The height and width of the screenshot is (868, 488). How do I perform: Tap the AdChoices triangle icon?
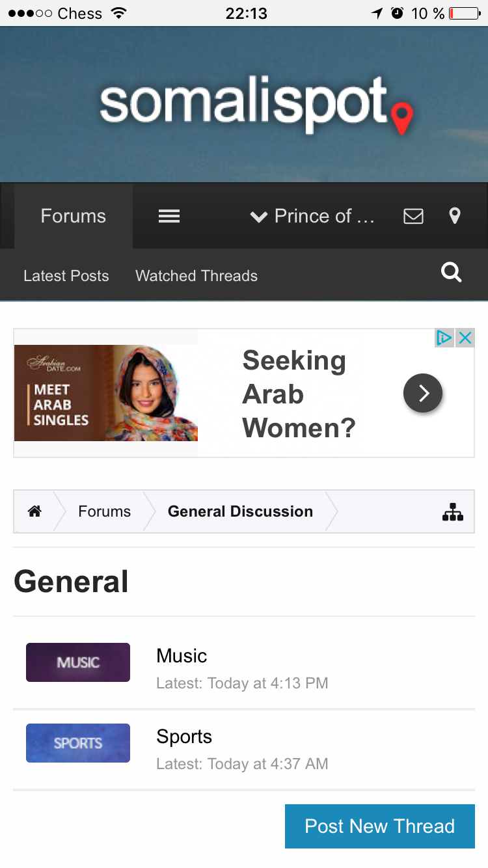(x=444, y=338)
